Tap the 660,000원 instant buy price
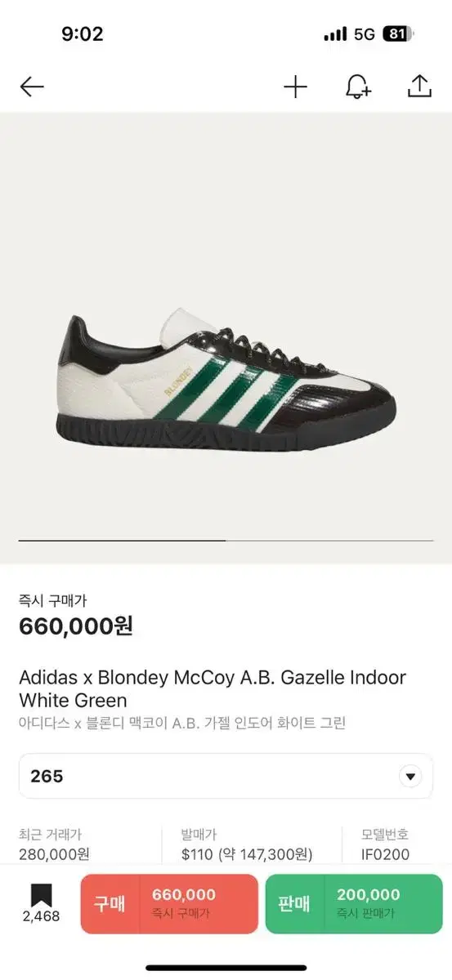The width and height of the screenshot is (452, 980). [76, 626]
